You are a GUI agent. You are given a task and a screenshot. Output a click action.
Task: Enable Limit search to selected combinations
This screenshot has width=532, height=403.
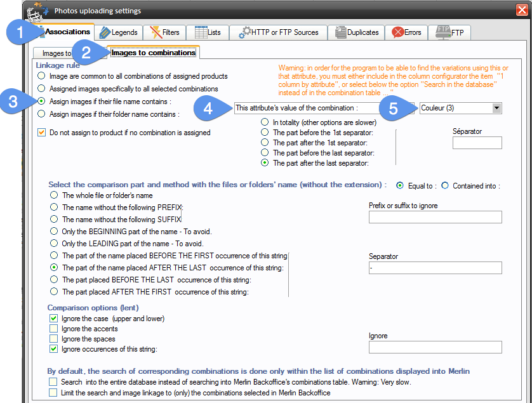[53, 392]
